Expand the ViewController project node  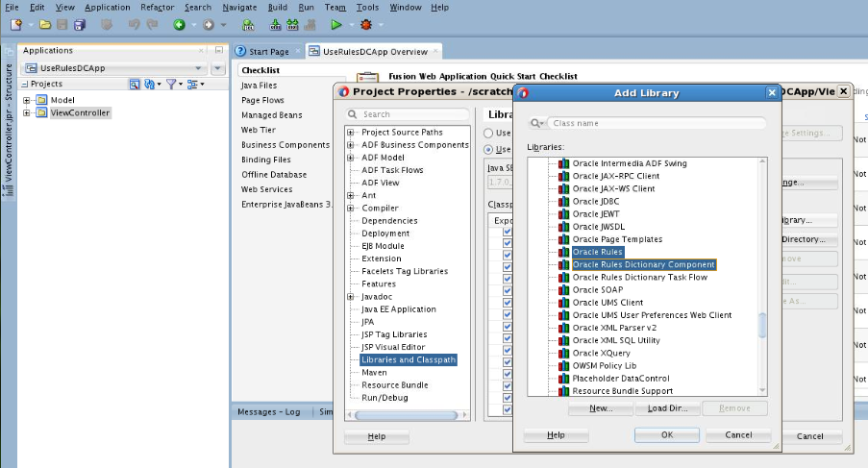point(27,112)
